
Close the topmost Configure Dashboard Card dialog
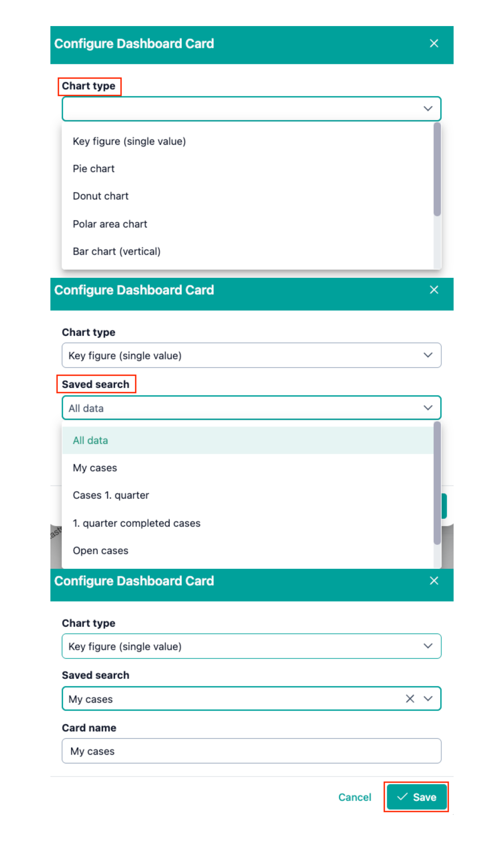[434, 43]
